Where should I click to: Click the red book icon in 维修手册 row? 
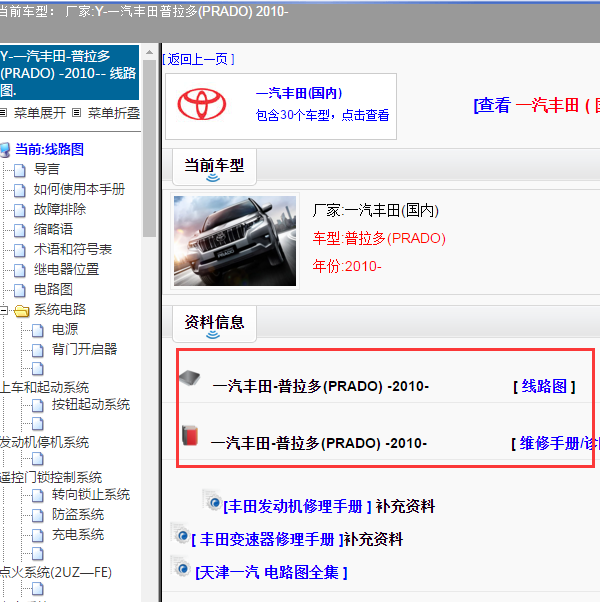click(190, 435)
